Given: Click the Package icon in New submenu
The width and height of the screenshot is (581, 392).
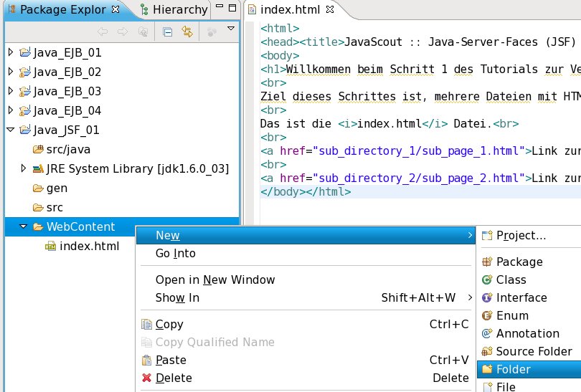Looking at the screenshot, I should (487, 262).
